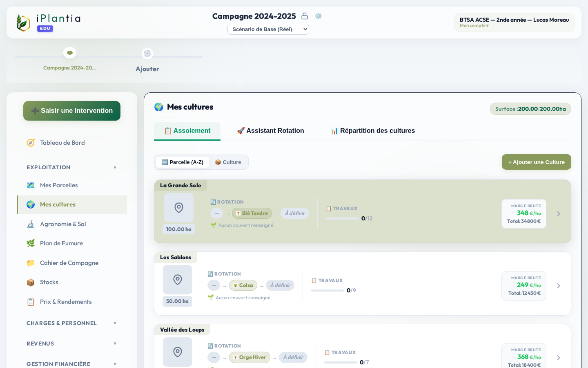Image resolution: width=588 pixels, height=368 pixels.
Task: Select the Orge Hiver crop chip
Action: coord(249,357)
